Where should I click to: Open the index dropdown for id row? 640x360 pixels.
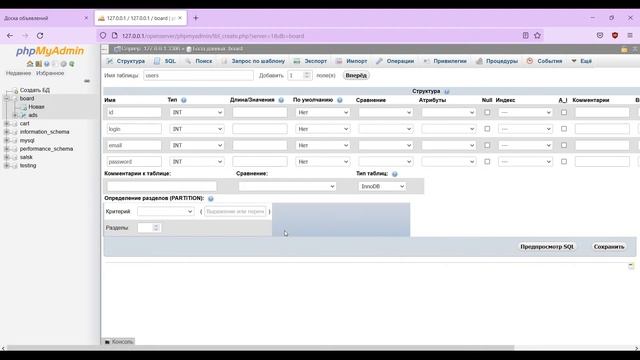coord(525,112)
